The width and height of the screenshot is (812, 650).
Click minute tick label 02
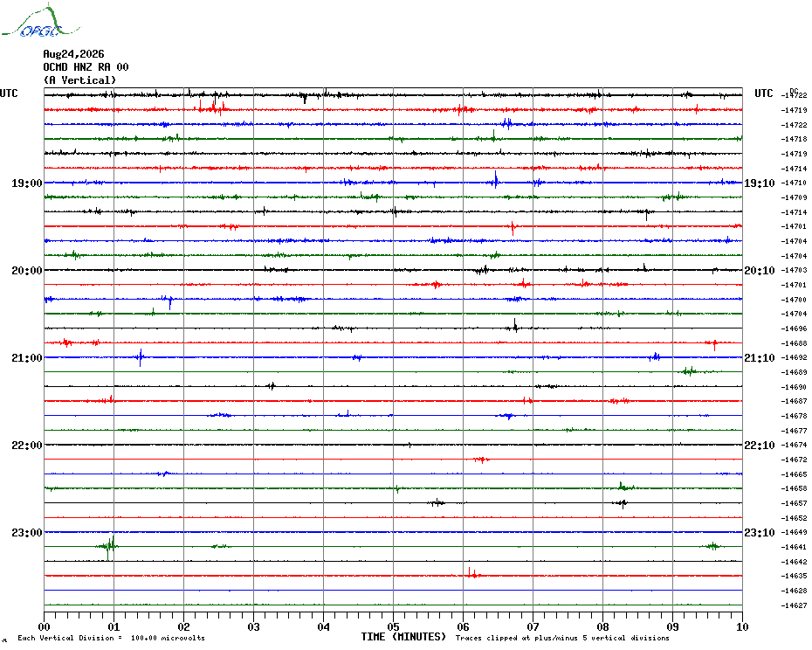point(184,626)
